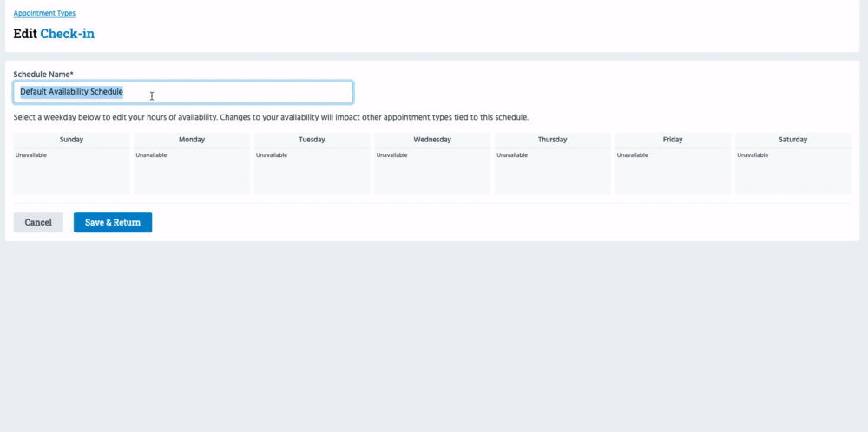Select the Wednesday column header
Screen dimensions: 868x432
(x=432, y=140)
